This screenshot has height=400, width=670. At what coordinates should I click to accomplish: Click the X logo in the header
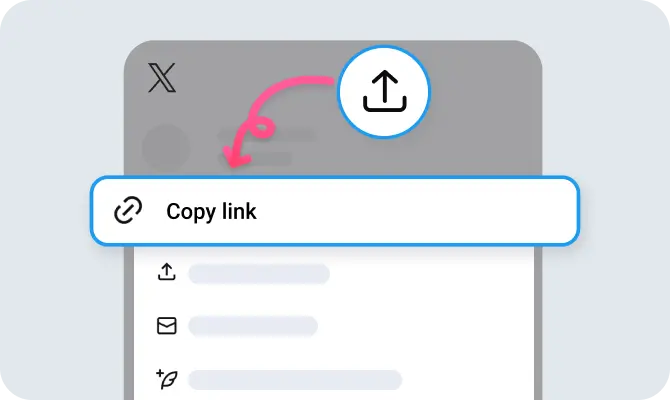point(162,77)
